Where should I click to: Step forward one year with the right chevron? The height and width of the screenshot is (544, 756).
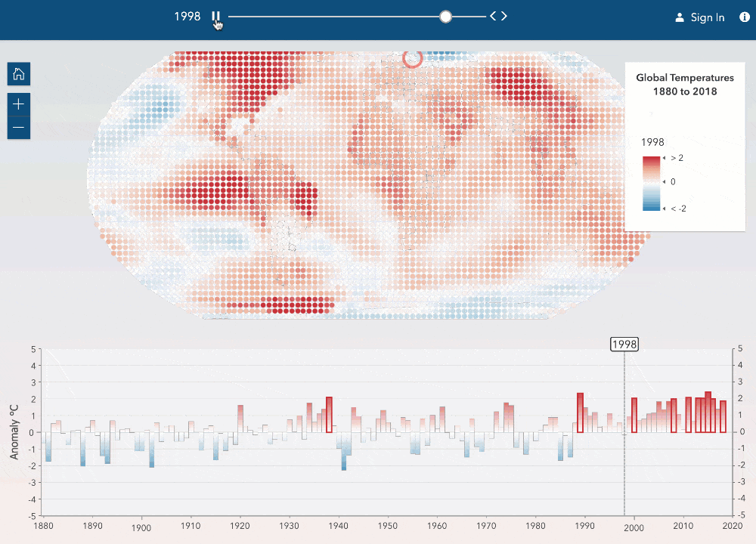[504, 14]
